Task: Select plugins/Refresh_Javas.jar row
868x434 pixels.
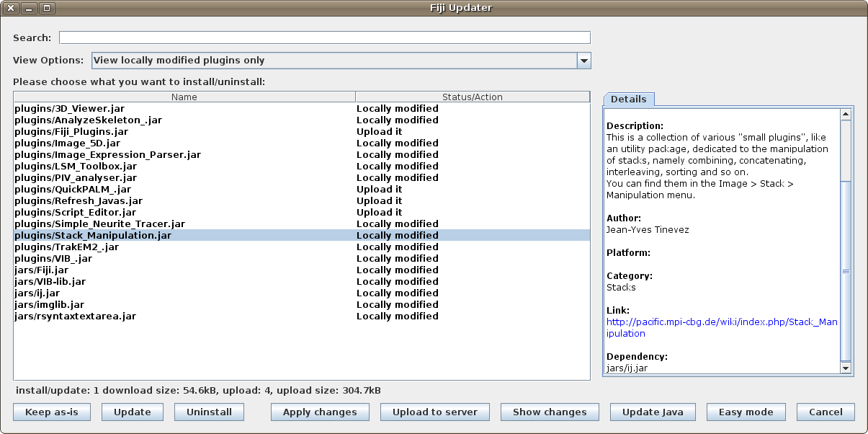Action: coord(302,201)
